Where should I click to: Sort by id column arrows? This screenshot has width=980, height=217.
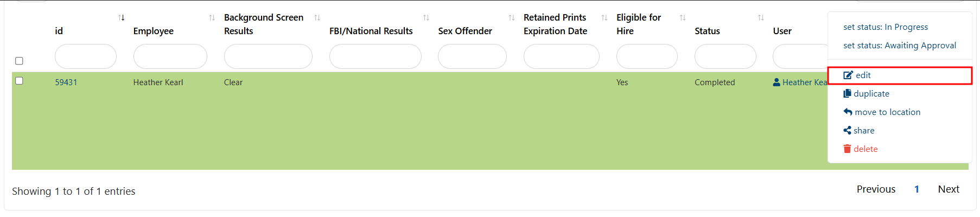122,18
